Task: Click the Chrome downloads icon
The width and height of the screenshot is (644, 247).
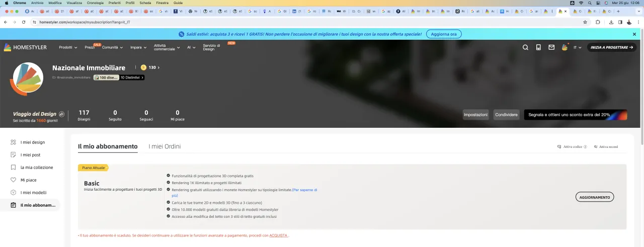Action: [x=611, y=22]
